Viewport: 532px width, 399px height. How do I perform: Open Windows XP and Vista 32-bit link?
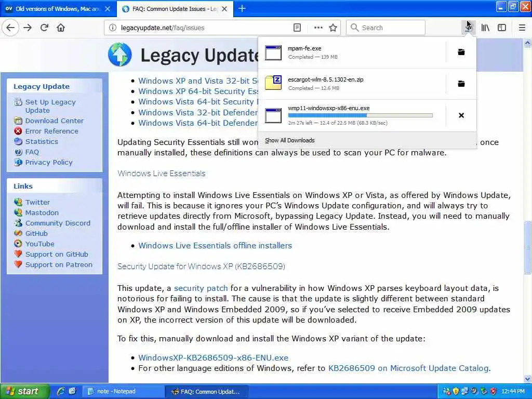tap(198, 81)
